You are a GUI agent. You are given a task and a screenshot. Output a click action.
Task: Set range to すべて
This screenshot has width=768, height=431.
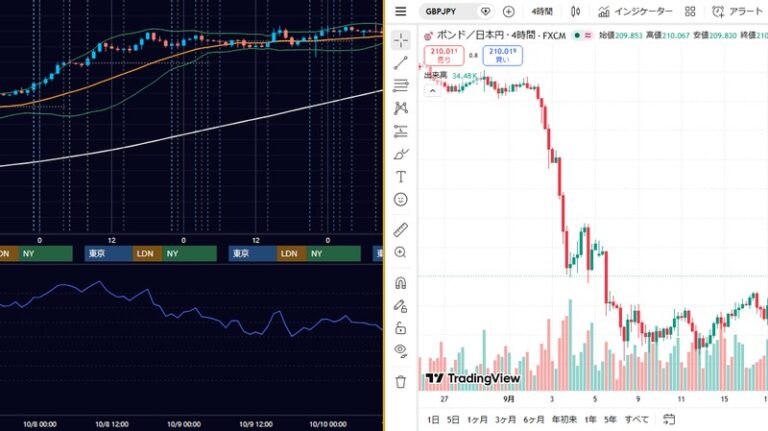click(x=637, y=420)
